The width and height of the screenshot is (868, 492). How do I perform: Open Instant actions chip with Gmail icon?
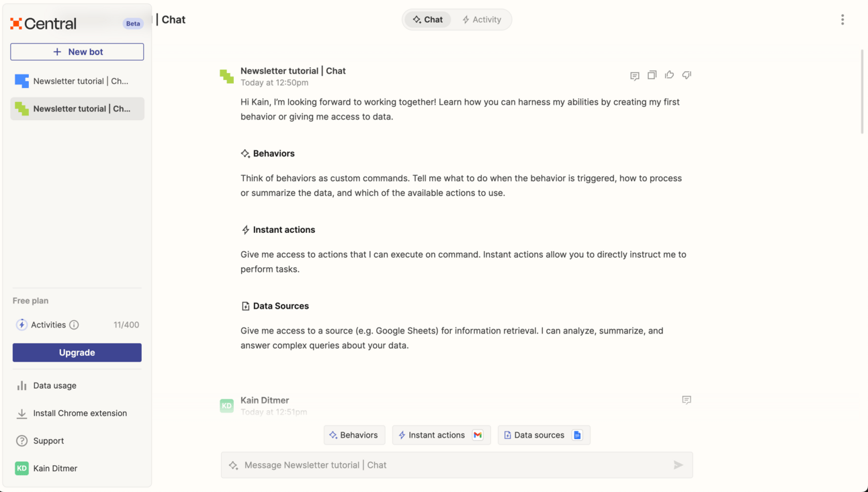point(441,435)
